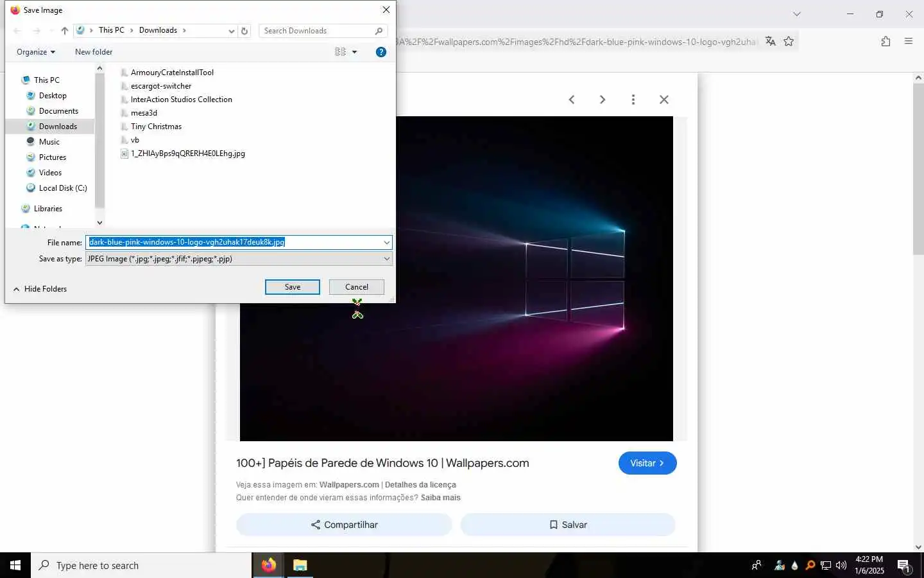This screenshot has width=924, height=578.
Task: Click the translate page icon in Firefox
Action: pos(771,41)
